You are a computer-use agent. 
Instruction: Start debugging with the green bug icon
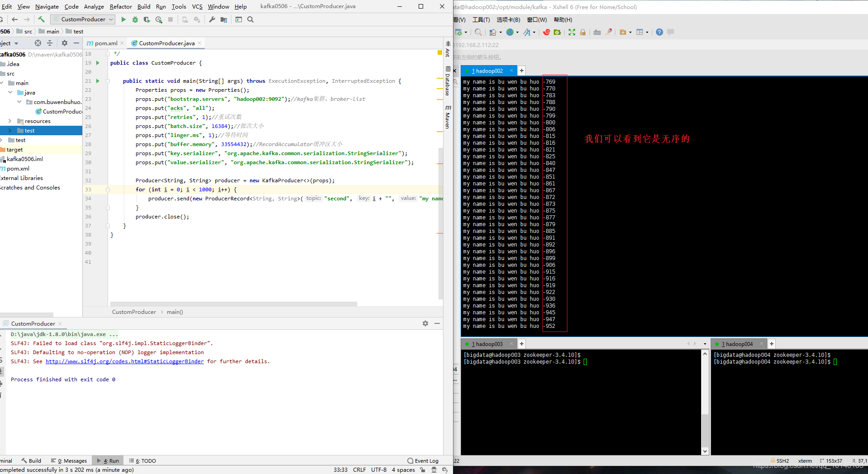click(135, 19)
